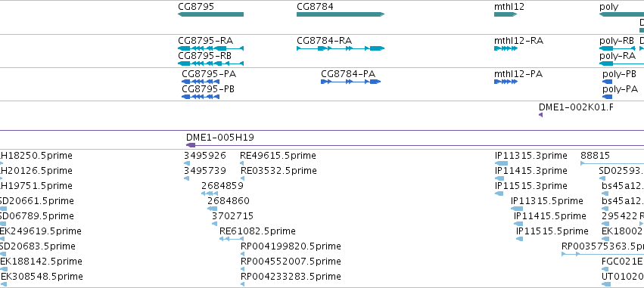Viewport: 644px width, 288px height.
Task: Select the RE61082.5prime EST glyph
Action: coord(229,239)
